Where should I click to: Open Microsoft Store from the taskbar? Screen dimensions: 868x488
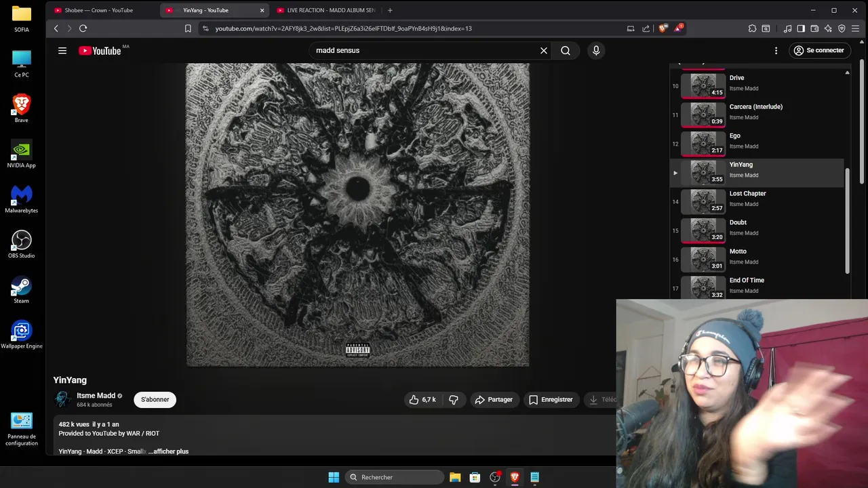point(475,477)
